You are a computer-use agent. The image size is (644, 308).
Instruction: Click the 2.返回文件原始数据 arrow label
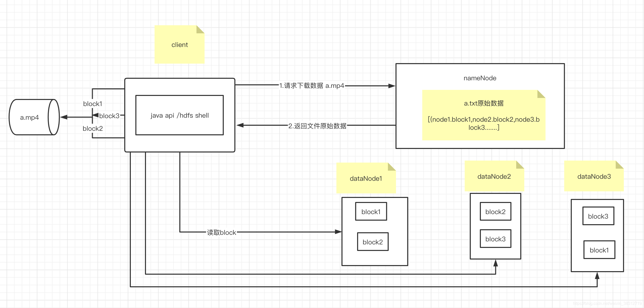click(317, 126)
